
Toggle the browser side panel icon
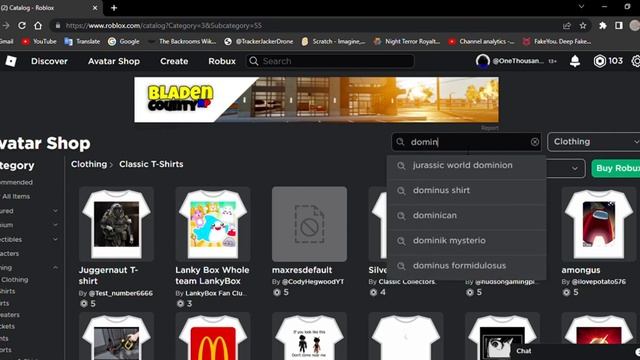(x=619, y=25)
